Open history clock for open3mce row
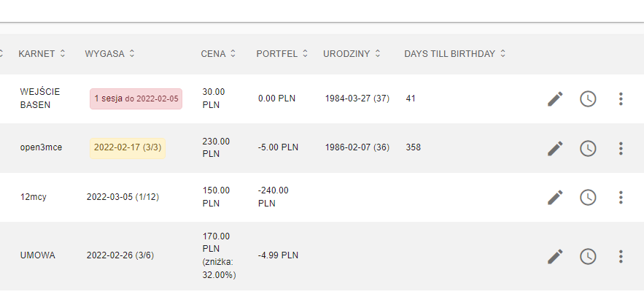Viewport: 644px width, 297px height. click(x=588, y=148)
